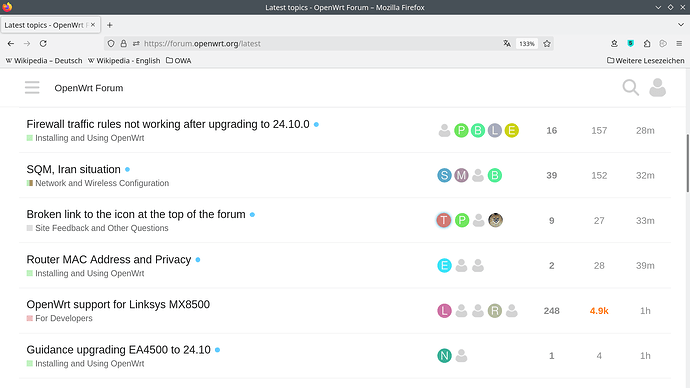Image resolution: width=690 pixels, height=388 pixels.
Task: Open topic SQM, Iran situation
Action: 73,169
